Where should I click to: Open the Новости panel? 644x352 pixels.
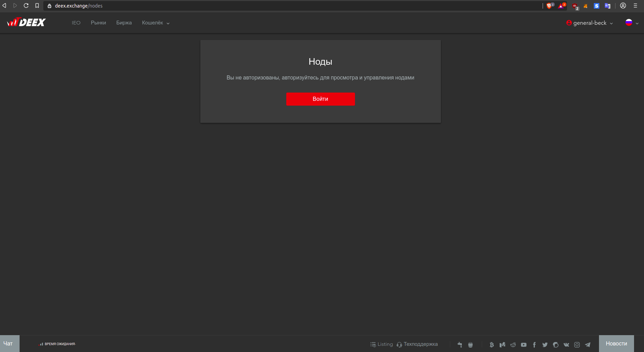pos(616,343)
